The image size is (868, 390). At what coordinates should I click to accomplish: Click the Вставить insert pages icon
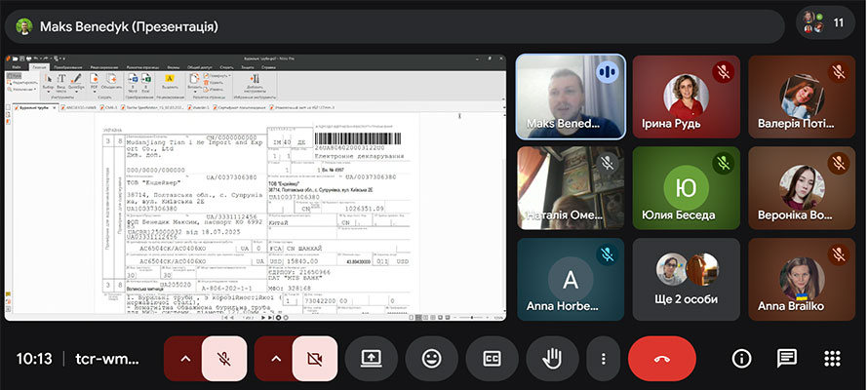click(x=195, y=79)
